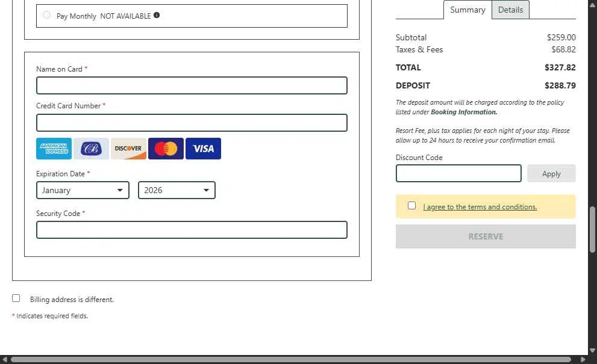Tick the terms and conditions checkbox
Screen dimensions: 597x364
coord(411,205)
